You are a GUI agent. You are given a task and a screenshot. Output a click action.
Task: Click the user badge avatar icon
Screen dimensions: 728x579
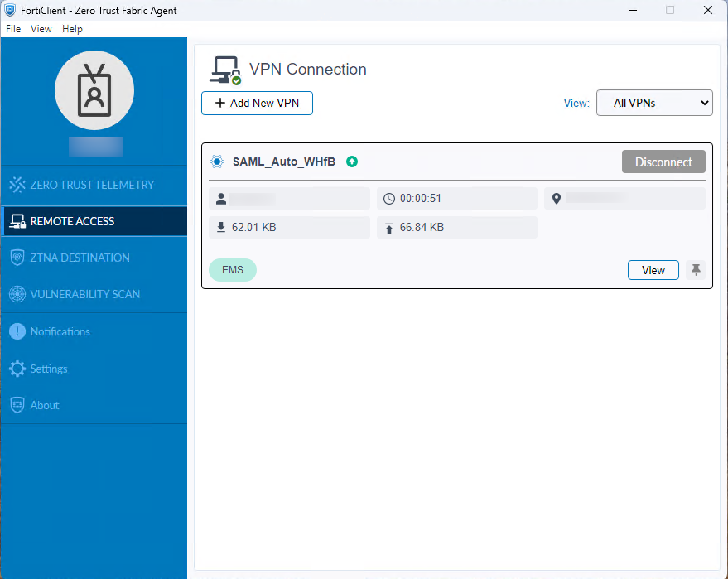click(94, 90)
